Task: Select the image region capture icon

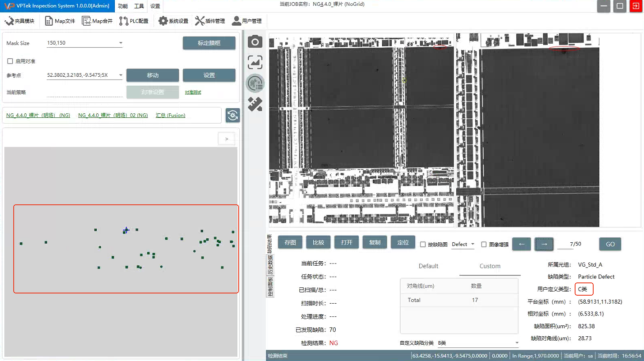Action: (255, 62)
